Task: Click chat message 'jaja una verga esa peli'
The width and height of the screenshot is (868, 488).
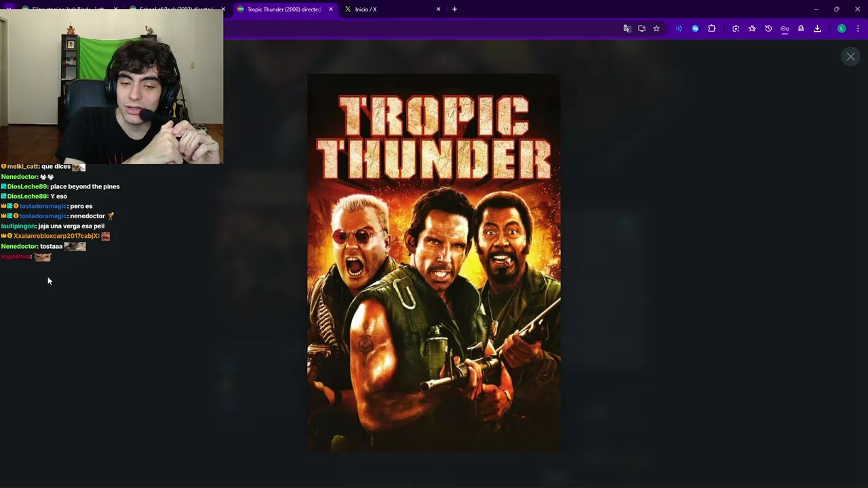Action: click(71, 226)
